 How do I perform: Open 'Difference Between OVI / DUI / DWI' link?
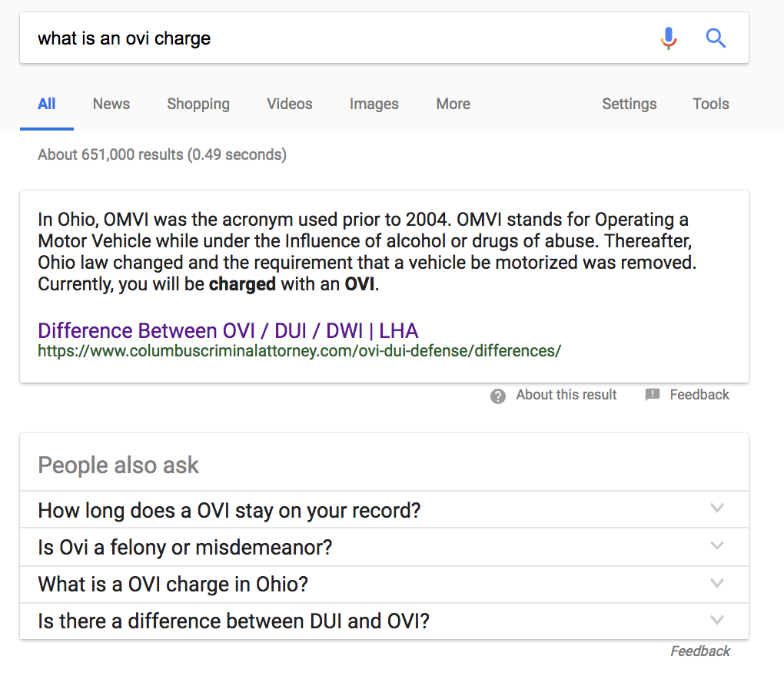228,331
